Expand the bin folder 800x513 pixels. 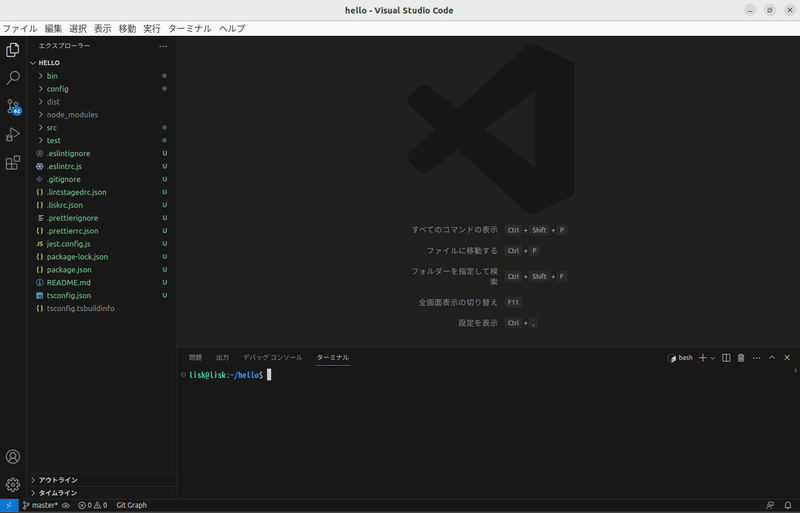click(x=102, y=76)
